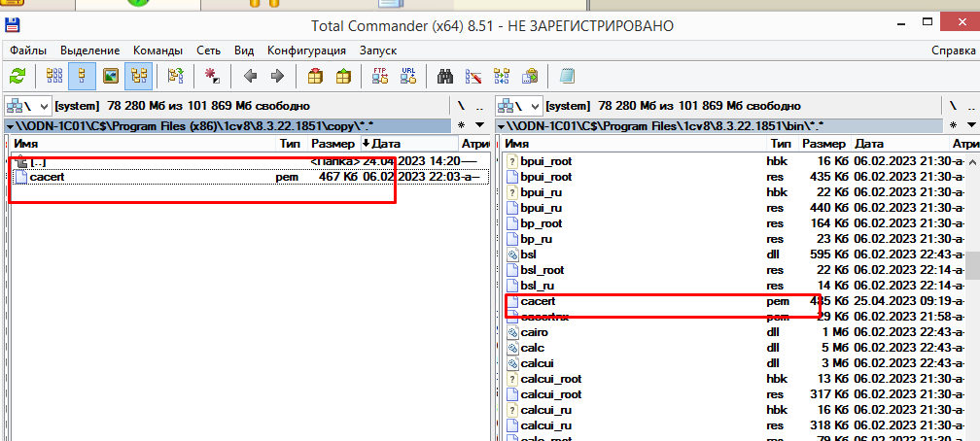Open the Выделение menu
The width and height of the screenshot is (980, 441).
click(x=90, y=51)
